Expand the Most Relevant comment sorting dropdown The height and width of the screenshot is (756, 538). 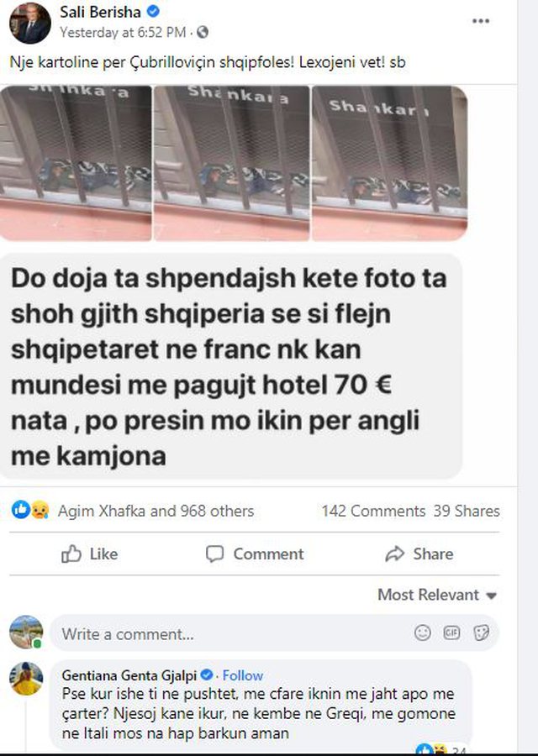(437, 595)
